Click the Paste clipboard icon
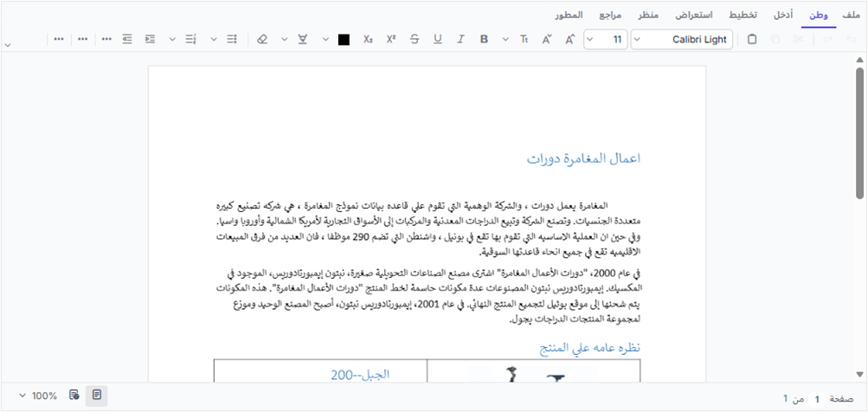The image size is (868, 412). click(752, 39)
